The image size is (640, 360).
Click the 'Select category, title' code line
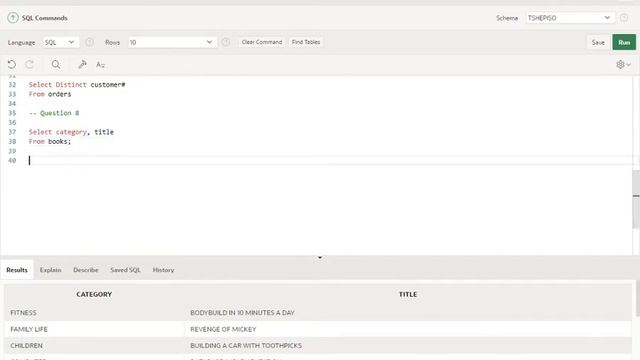coord(71,132)
